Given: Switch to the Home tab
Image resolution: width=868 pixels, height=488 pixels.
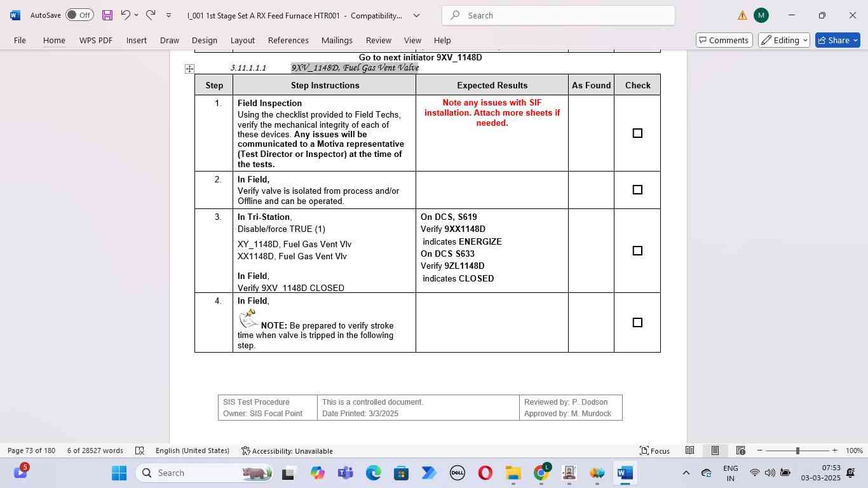Looking at the screenshot, I should click(54, 40).
